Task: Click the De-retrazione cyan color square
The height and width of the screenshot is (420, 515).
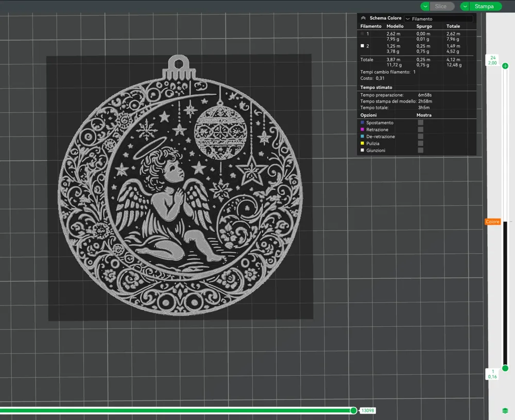Action: tap(362, 137)
